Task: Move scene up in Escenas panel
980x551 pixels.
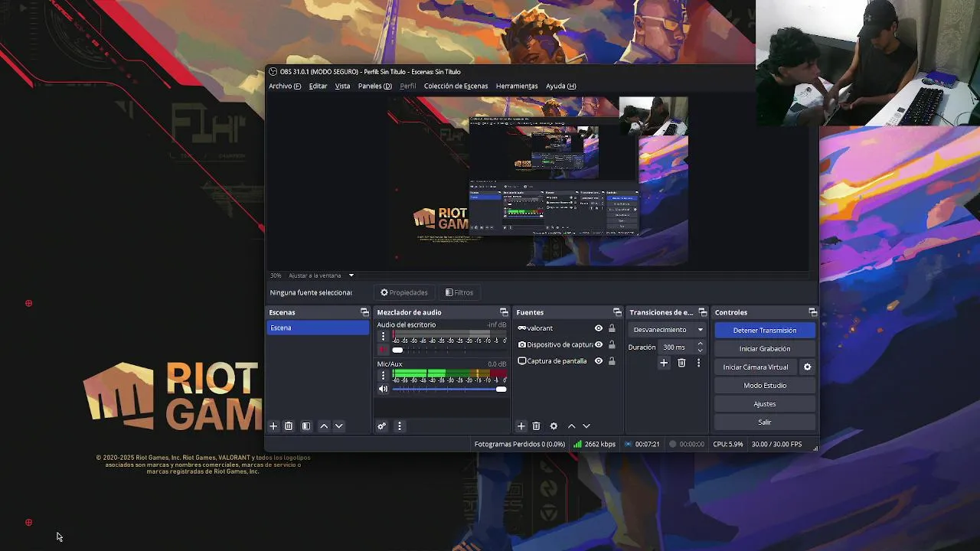Action: coord(324,426)
